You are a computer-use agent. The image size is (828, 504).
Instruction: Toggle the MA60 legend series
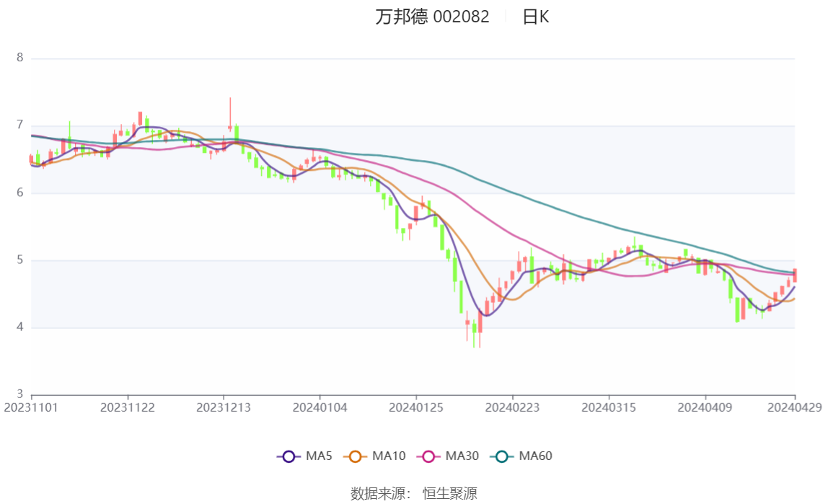pyautogui.click(x=521, y=456)
